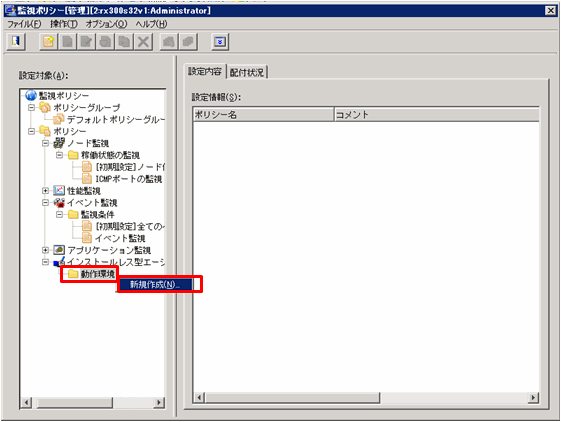
Task: Collapse the ポリシー tree node
Action: 31,131
